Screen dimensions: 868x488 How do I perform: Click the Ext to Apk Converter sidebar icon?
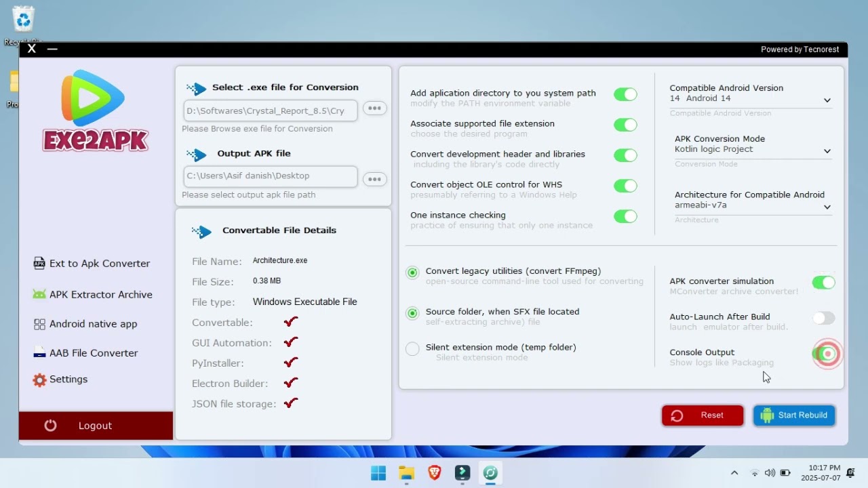point(39,263)
